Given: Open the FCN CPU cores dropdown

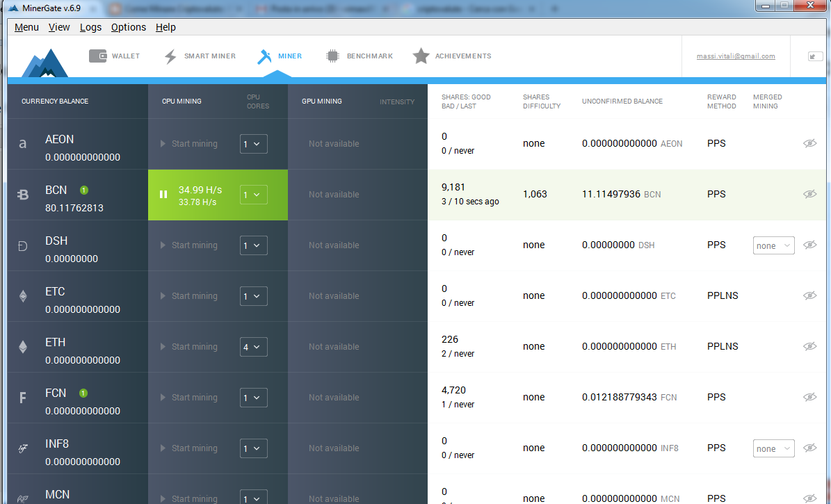Looking at the screenshot, I should point(253,398).
